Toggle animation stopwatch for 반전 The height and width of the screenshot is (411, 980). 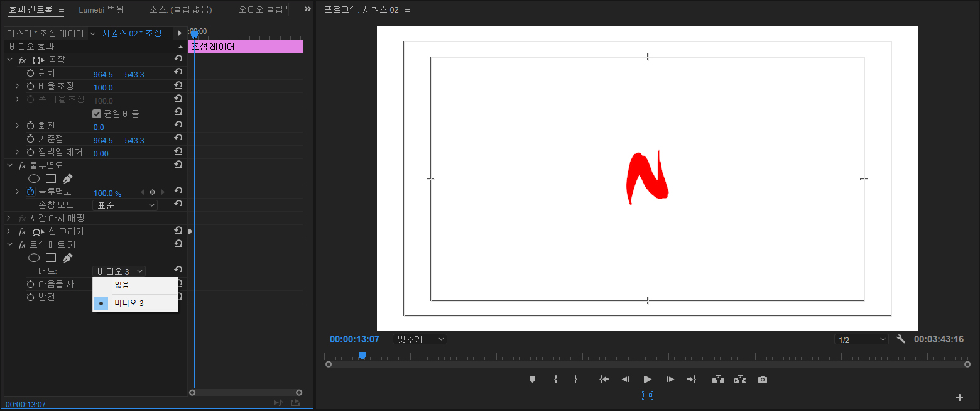click(x=30, y=297)
